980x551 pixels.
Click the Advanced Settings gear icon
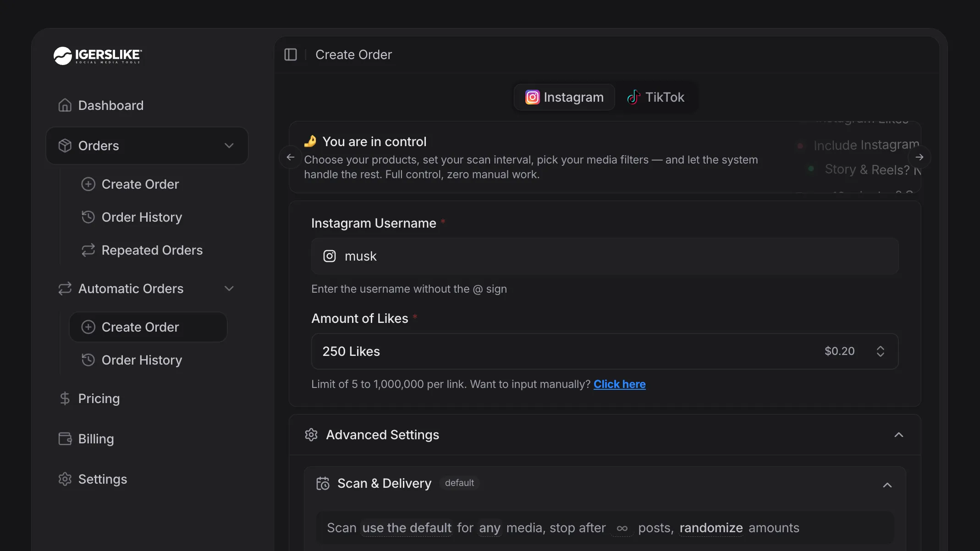pyautogui.click(x=311, y=435)
